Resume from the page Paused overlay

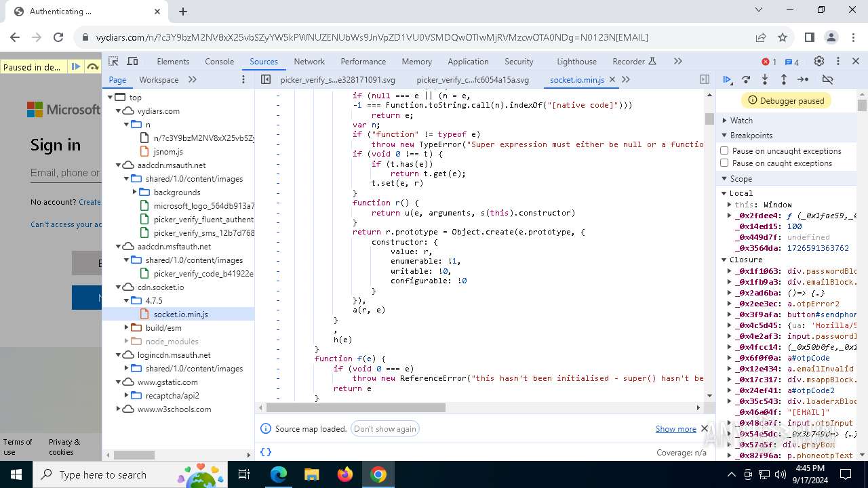pos(76,66)
